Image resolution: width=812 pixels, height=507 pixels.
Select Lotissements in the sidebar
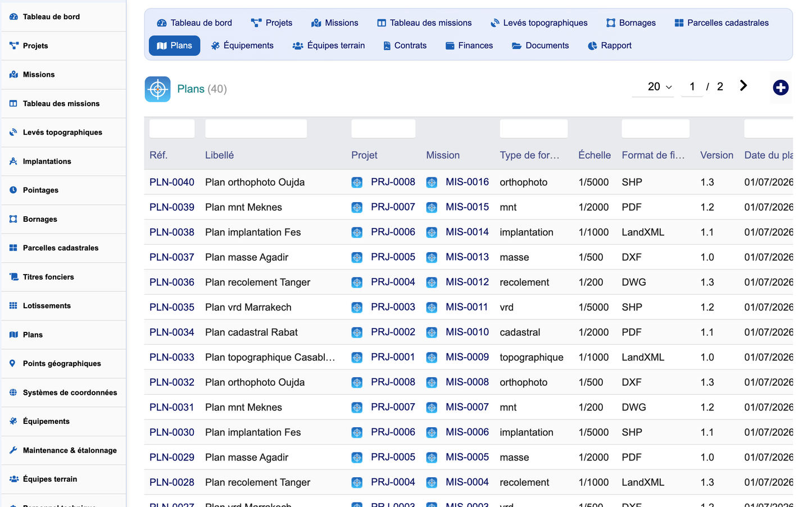pos(63,306)
